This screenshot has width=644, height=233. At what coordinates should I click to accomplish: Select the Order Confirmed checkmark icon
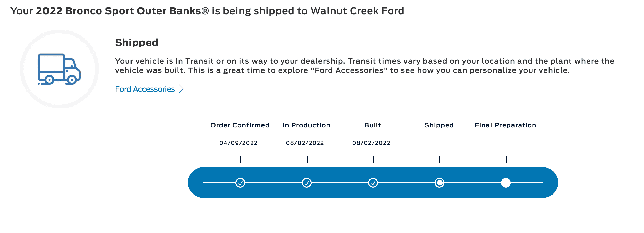240,183
